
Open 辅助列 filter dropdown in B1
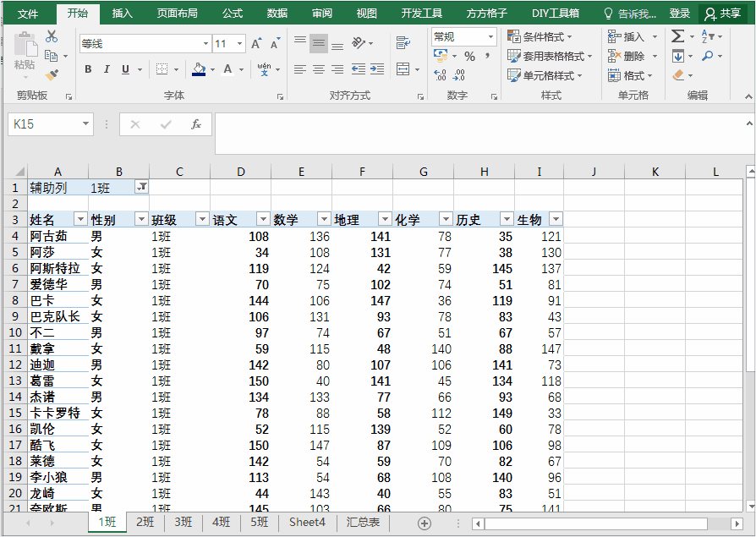coord(142,187)
